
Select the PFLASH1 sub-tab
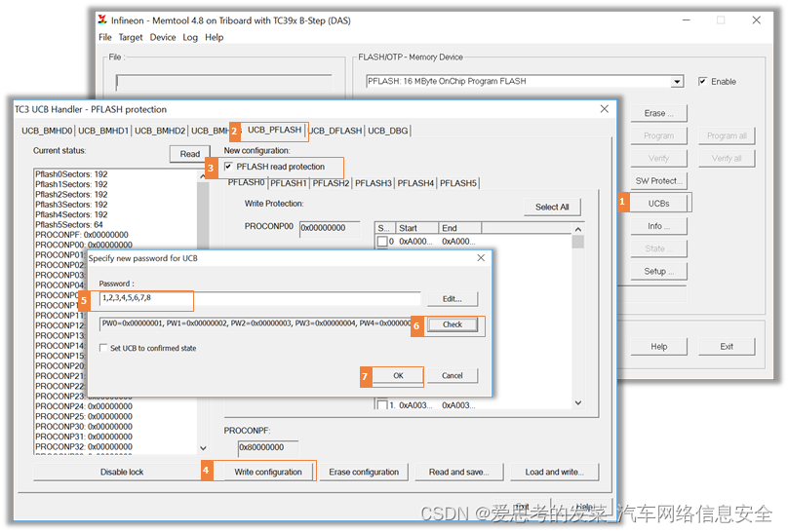pos(288,183)
